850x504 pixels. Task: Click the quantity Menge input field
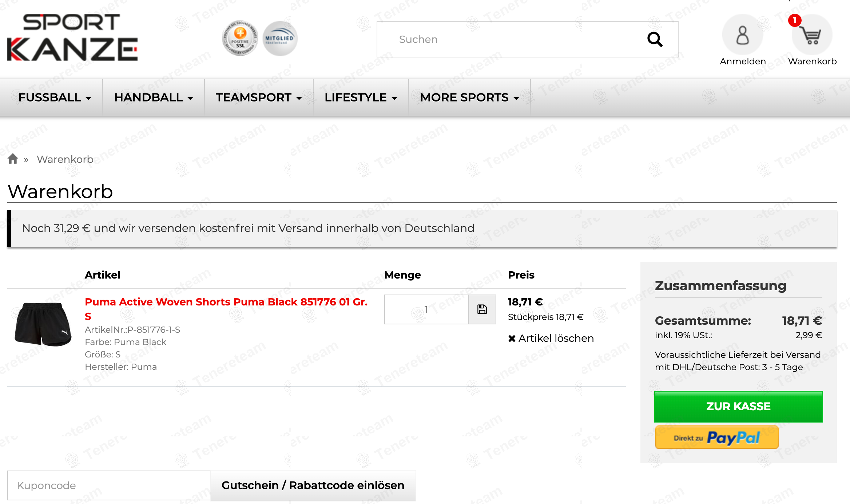[426, 309]
